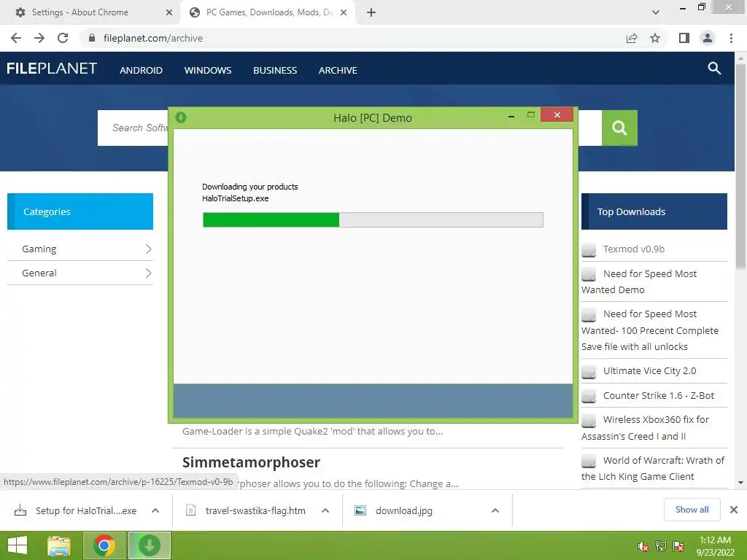
Task: Close the Halo [PC] Demo installer
Action: (557, 114)
